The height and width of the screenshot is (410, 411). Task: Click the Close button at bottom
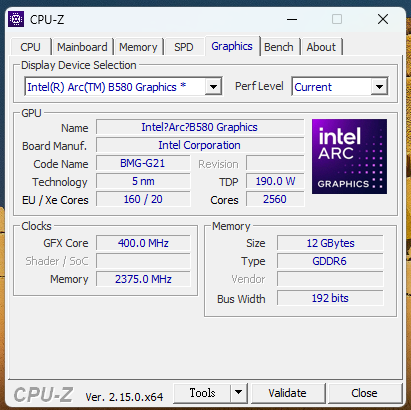pyautogui.click(x=364, y=393)
